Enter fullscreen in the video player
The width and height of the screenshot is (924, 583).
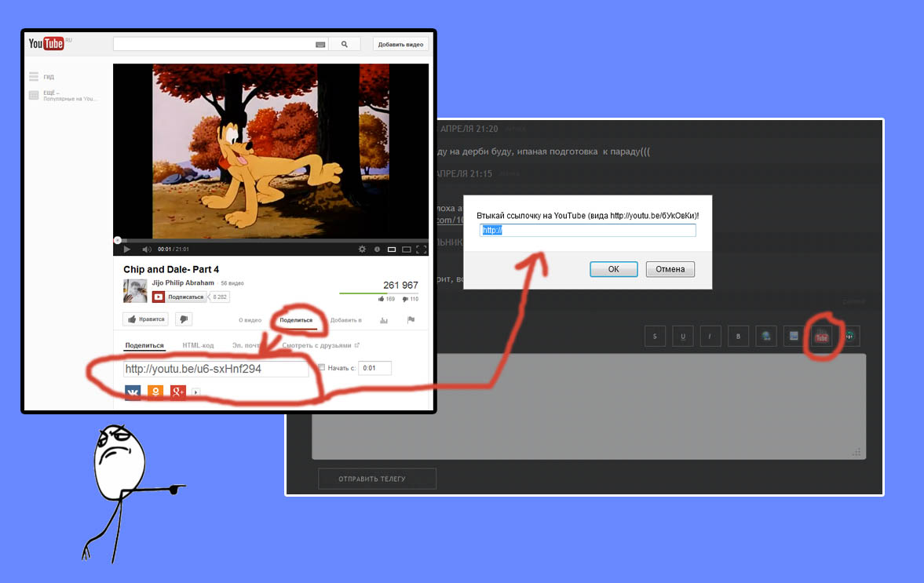coord(421,249)
